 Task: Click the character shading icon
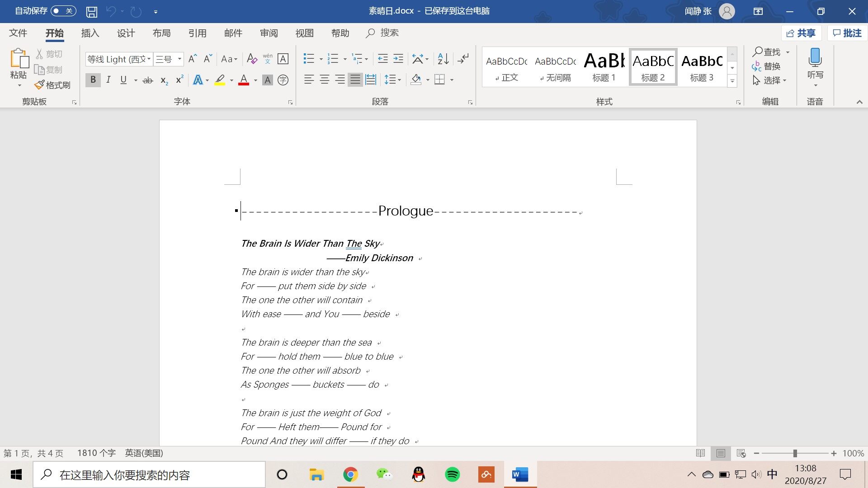(268, 80)
